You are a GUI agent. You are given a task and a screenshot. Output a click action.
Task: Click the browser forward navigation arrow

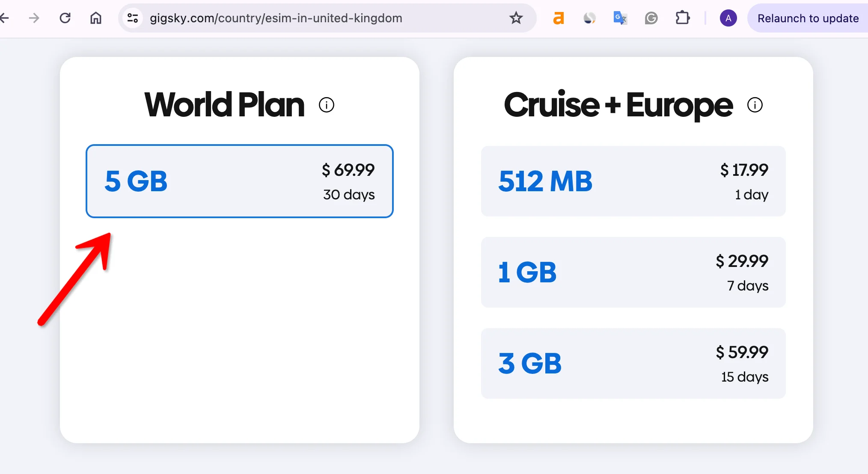tap(33, 18)
